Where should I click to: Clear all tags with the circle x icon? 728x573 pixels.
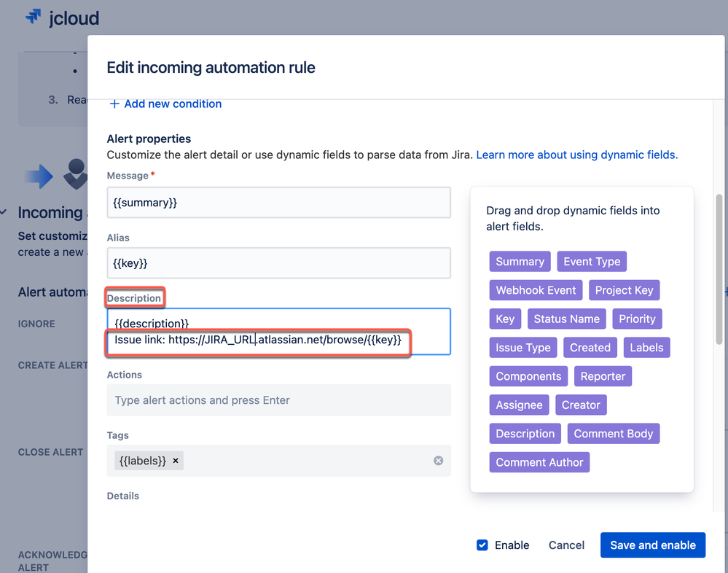438,461
